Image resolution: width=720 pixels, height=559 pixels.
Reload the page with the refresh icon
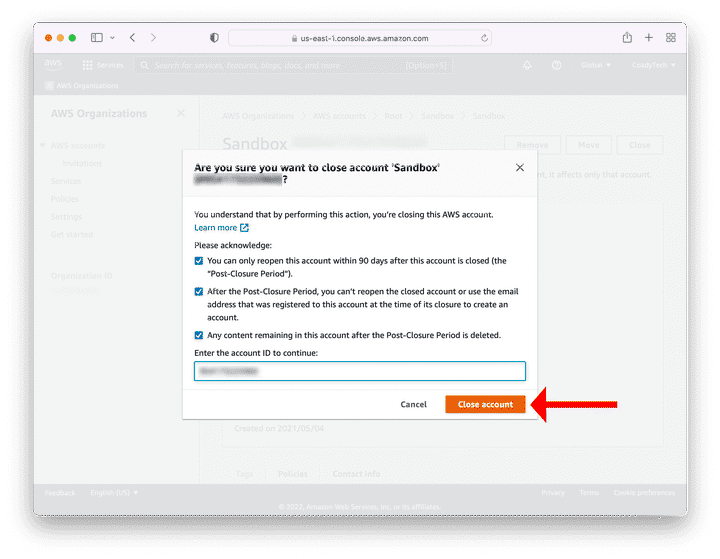[484, 38]
